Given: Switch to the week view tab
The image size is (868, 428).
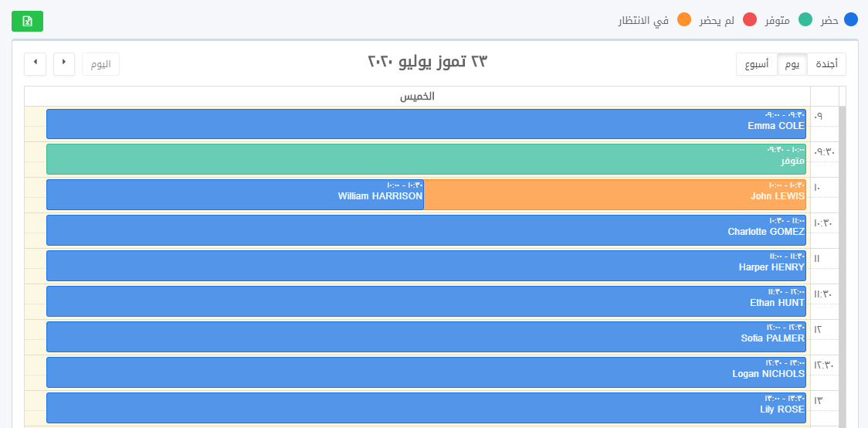Looking at the screenshot, I should point(756,64).
